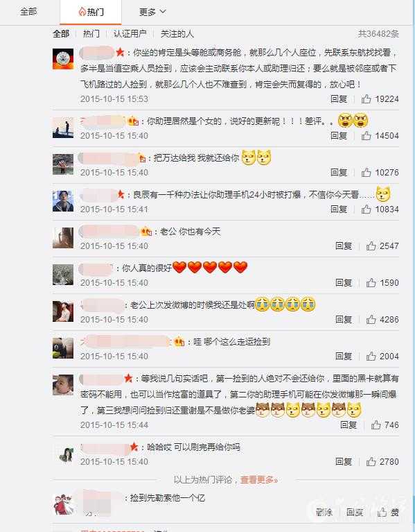Screen dimensions: 415x532
Task: Click 删除 on the bottom comment
Action: click(324, 512)
